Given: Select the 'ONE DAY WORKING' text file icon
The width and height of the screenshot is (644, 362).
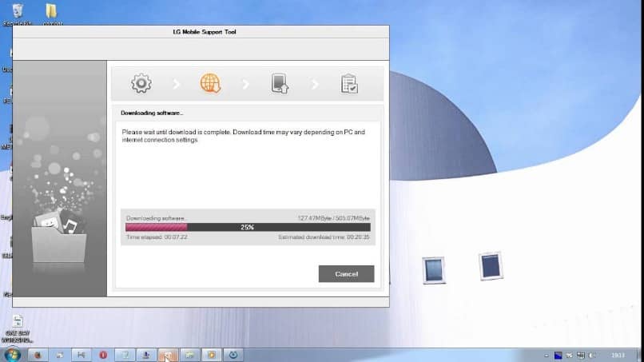Looking at the screenshot, I should (18, 328).
